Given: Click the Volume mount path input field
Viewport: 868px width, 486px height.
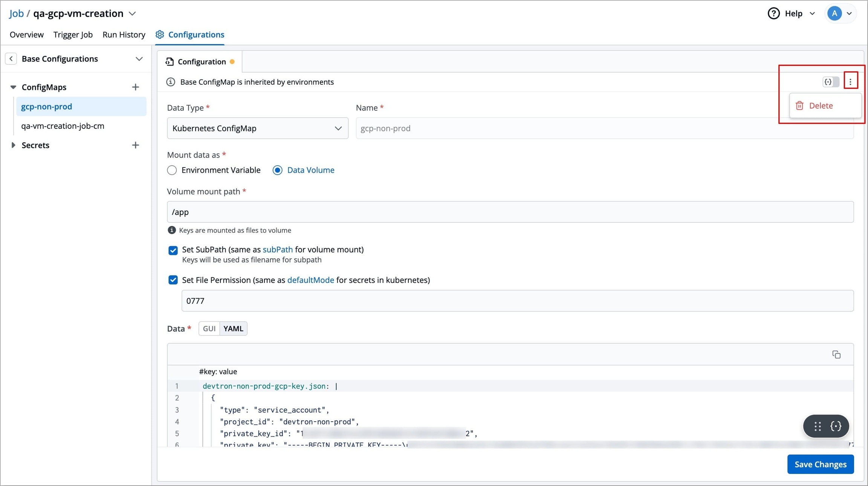Looking at the screenshot, I should [x=510, y=212].
